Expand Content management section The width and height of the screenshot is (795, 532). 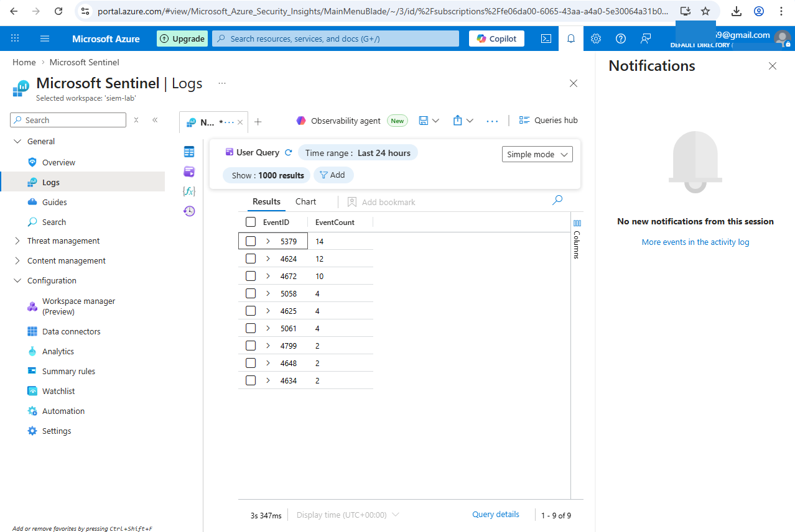17,261
